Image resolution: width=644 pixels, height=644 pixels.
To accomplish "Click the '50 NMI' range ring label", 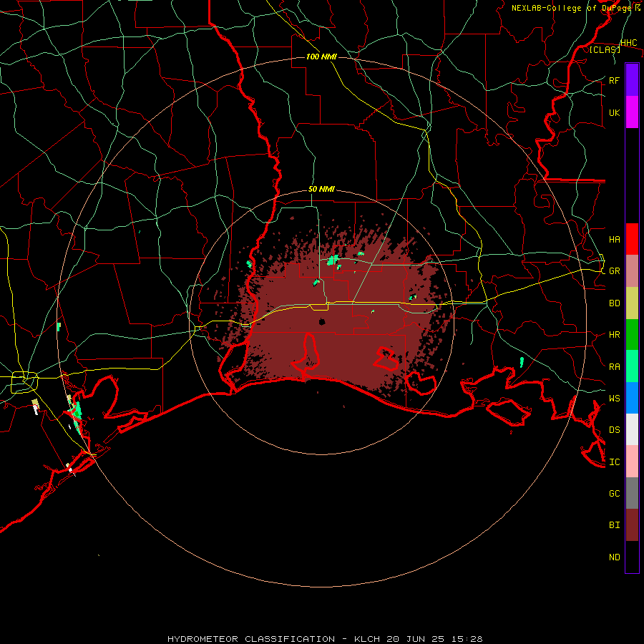I will click(x=321, y=189).
